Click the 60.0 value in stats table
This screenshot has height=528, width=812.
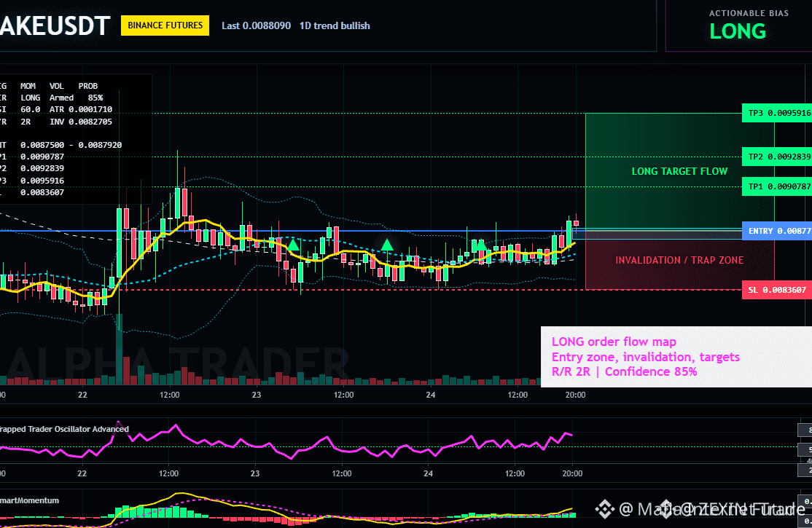(30, 110)
